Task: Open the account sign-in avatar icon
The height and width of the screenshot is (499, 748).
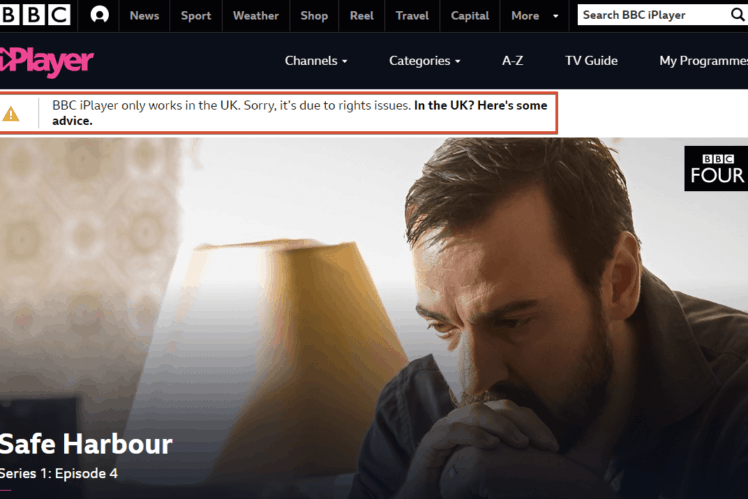Action: 99,15
